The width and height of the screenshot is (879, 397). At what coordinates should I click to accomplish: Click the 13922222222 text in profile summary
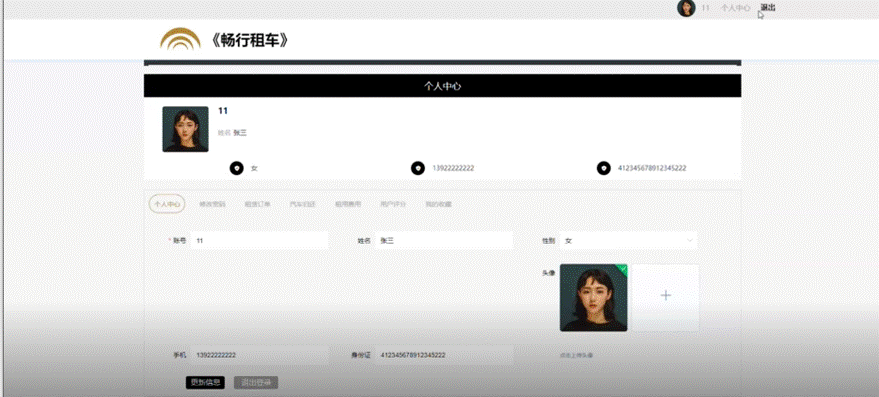pos(453,168)
